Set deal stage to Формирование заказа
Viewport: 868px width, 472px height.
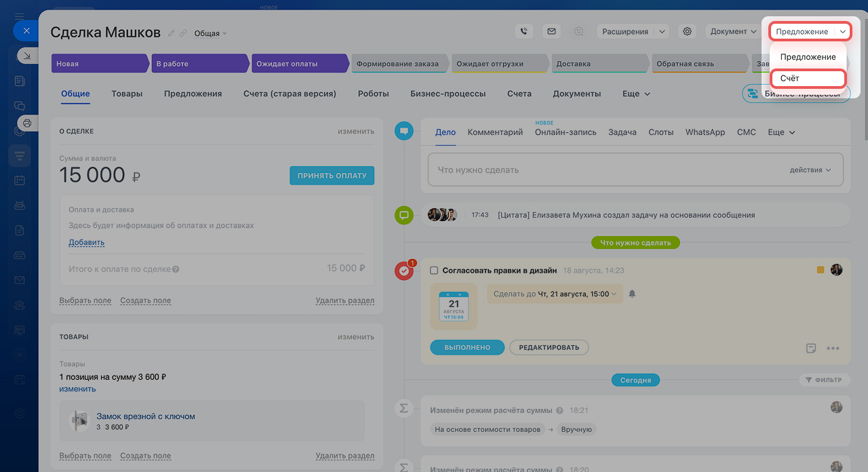399,64
